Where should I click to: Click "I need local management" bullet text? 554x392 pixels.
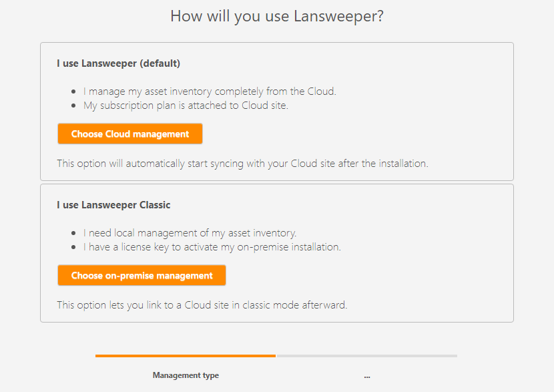click(x=190, y=233)
